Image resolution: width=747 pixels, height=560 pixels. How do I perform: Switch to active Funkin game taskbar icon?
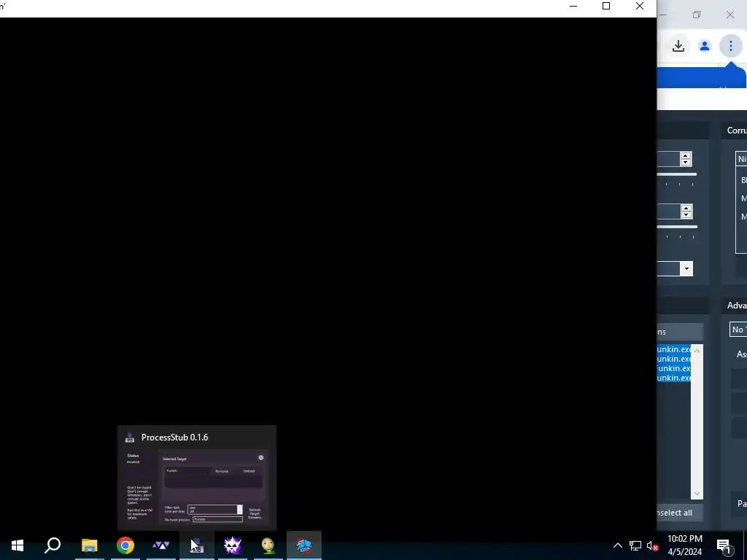304,545
